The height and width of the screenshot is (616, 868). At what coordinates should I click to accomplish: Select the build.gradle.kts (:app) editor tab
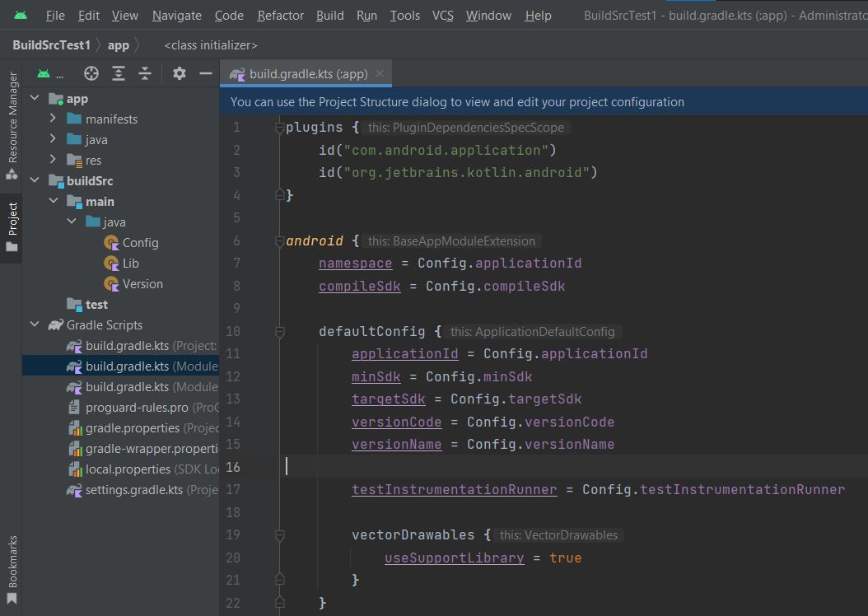[306, 73]
